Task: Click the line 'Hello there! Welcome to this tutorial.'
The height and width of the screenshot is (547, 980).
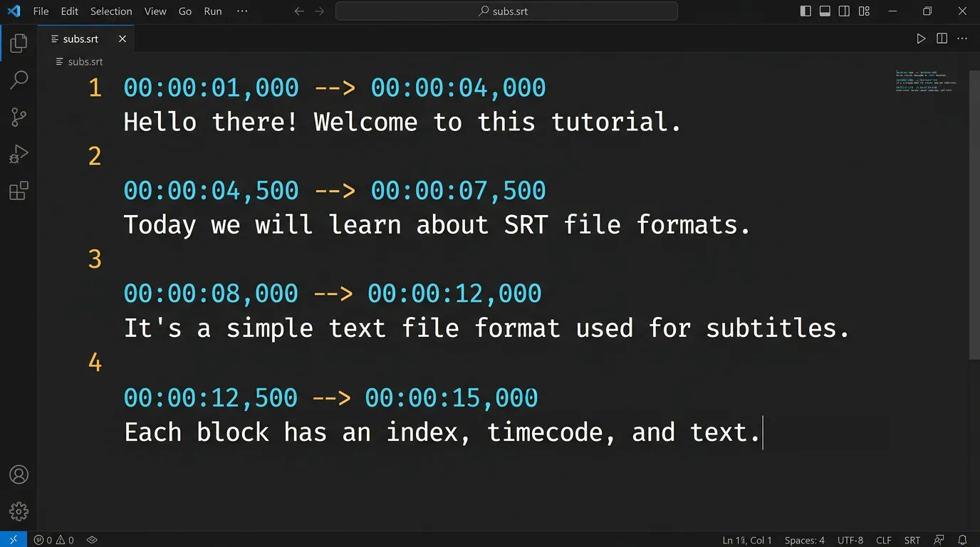Action: (402, 122)
